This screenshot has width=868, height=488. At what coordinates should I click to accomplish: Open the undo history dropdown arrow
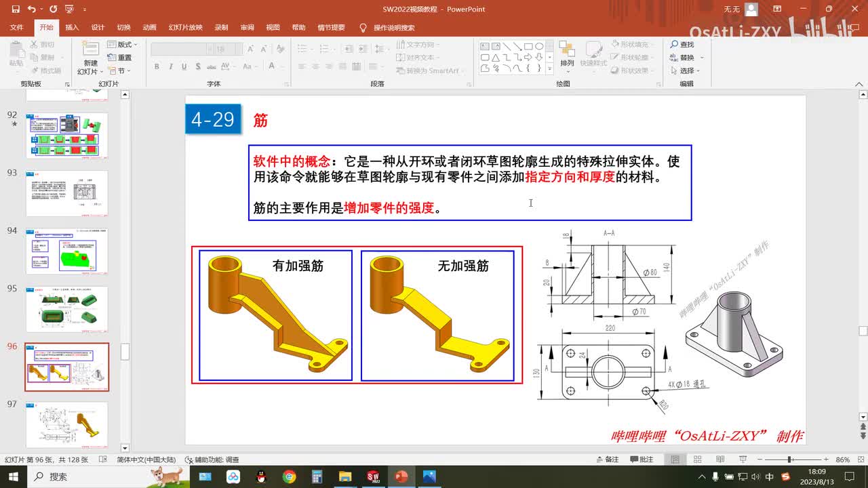[x=41, y=9]
